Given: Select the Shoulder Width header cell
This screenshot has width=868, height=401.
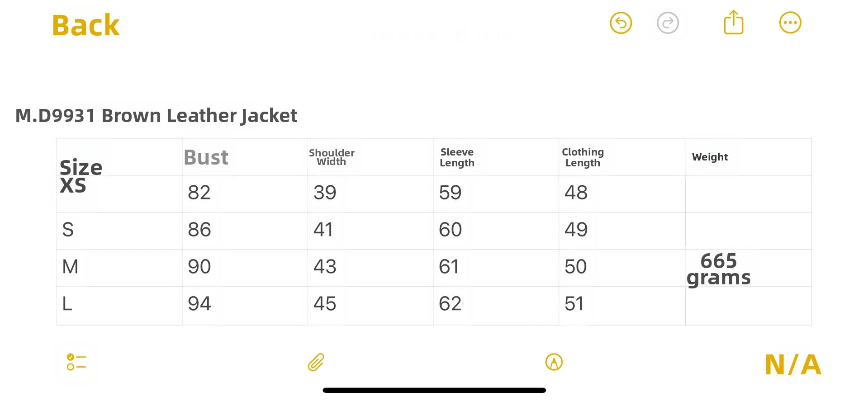Looking at the screenshot, I should point(332,157).
